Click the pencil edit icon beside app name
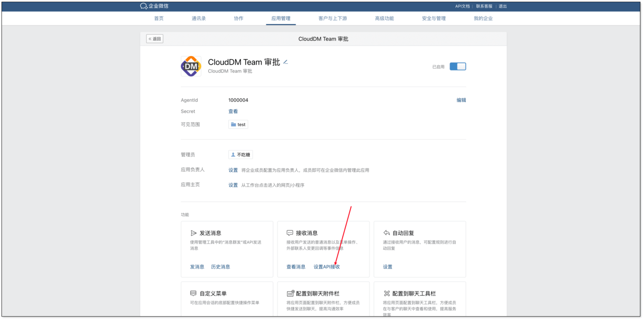 [286, 62]
